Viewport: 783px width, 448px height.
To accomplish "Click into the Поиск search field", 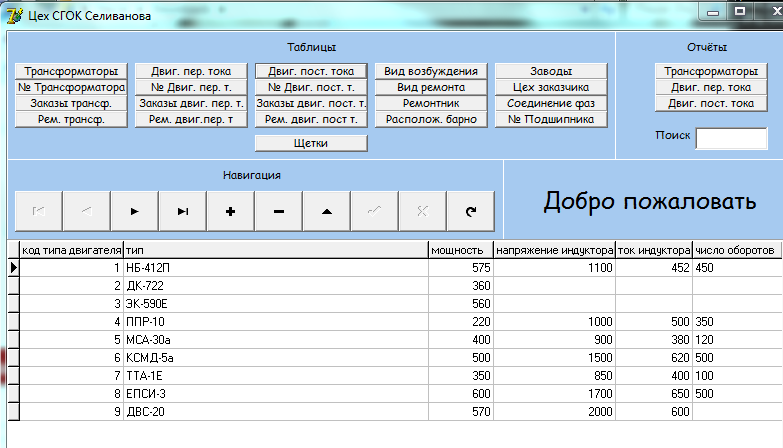I will click(732, 138).
